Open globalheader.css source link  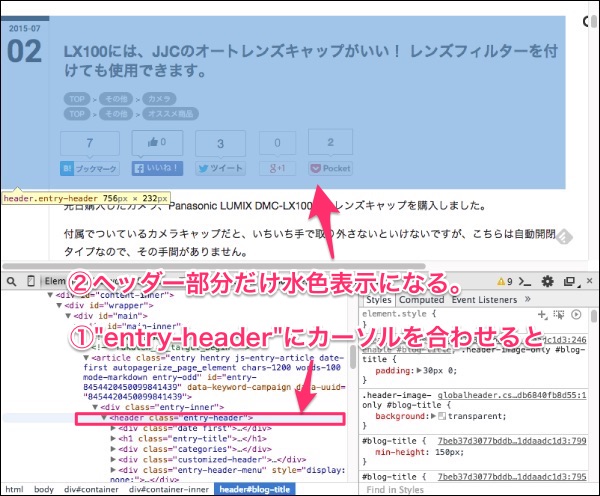pos(512,395)
